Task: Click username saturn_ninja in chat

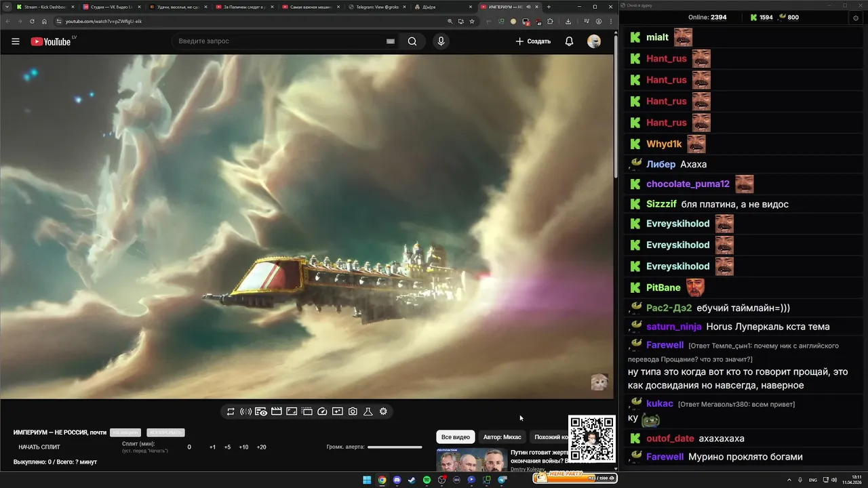Action: 673,327
